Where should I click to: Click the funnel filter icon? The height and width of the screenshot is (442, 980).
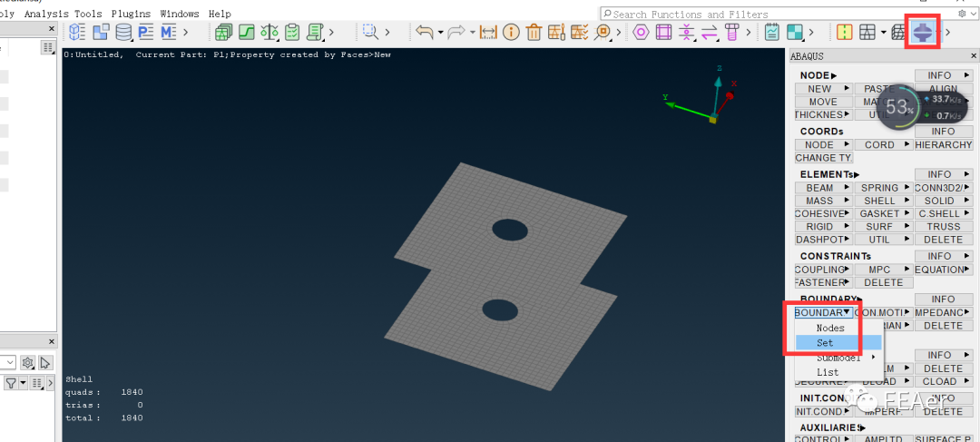pyautogui.click(x=11, y=383)
